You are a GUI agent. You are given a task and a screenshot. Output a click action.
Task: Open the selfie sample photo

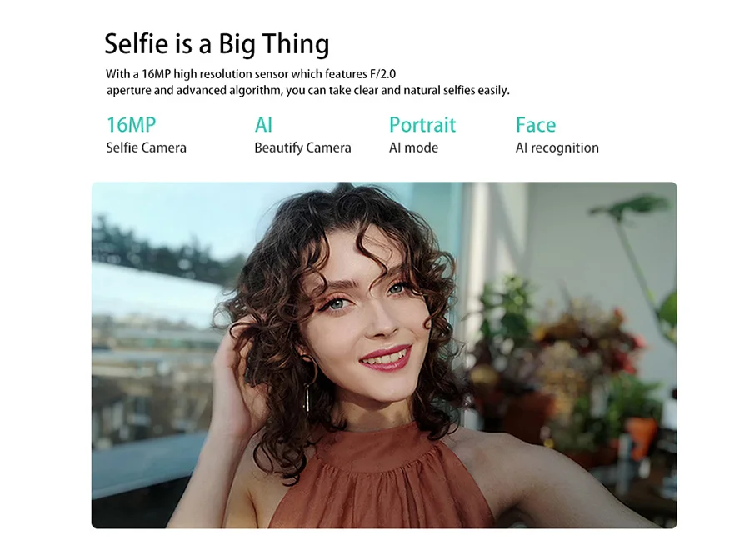coord(384,355)
